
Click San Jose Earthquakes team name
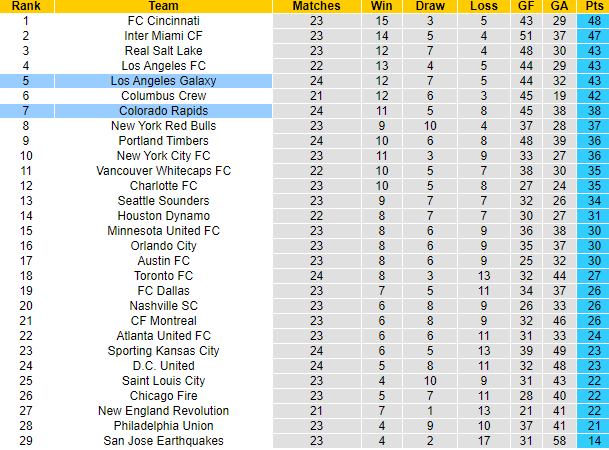[x=163, y=440]
